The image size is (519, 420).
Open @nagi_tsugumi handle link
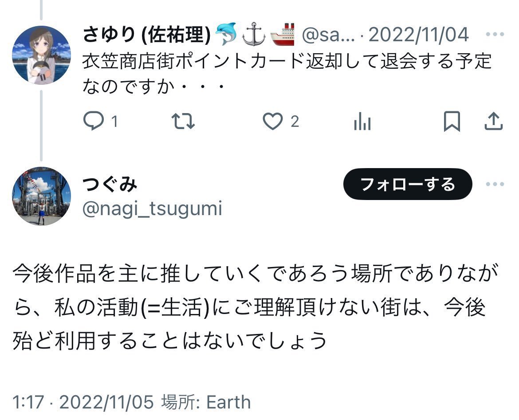point(152,209)
